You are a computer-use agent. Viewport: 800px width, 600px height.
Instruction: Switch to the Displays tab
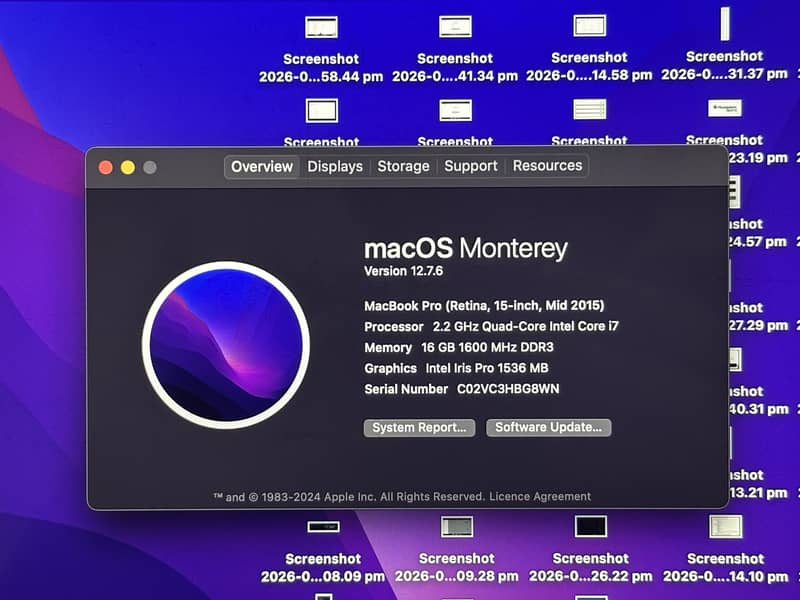coord(335,166)
